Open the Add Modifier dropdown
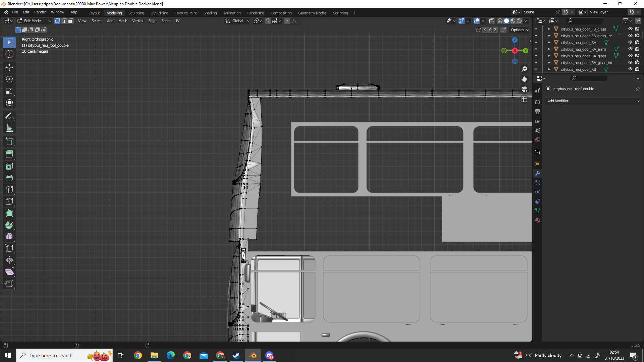Image resolution: width=644 pixels, height=362 pixels. coord(593,101)
